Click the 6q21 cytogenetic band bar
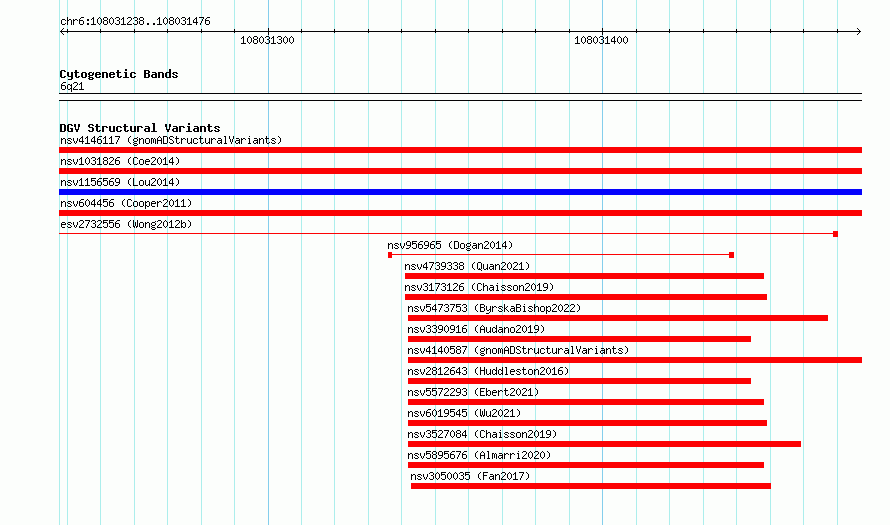The image size is (890, 525). [x=460, y=97]
